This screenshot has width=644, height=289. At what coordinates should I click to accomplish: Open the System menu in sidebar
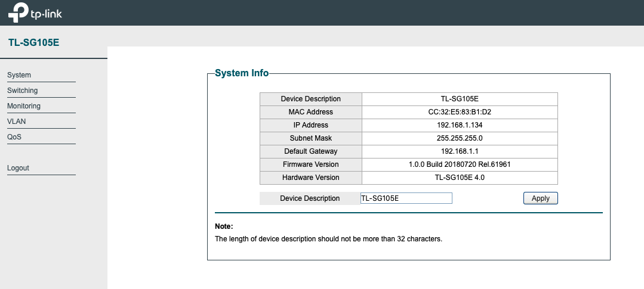[x=19, y=75]
